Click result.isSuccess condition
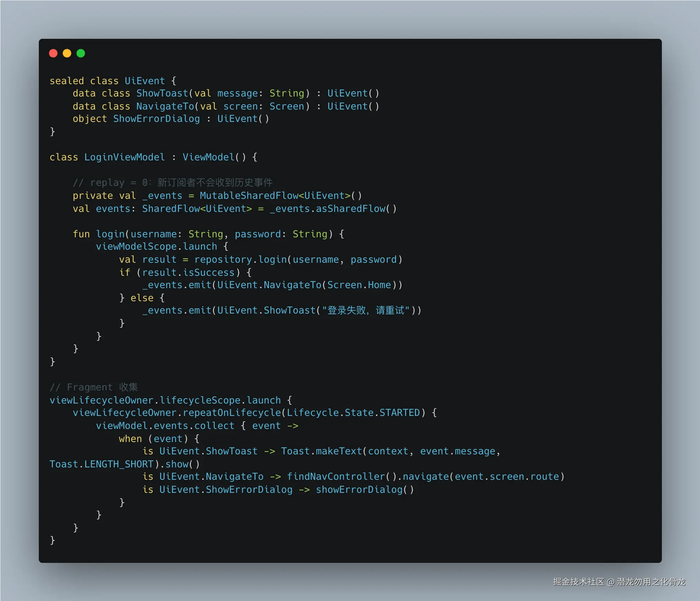Screen dimensions: 700x601 tap(188, 272)
